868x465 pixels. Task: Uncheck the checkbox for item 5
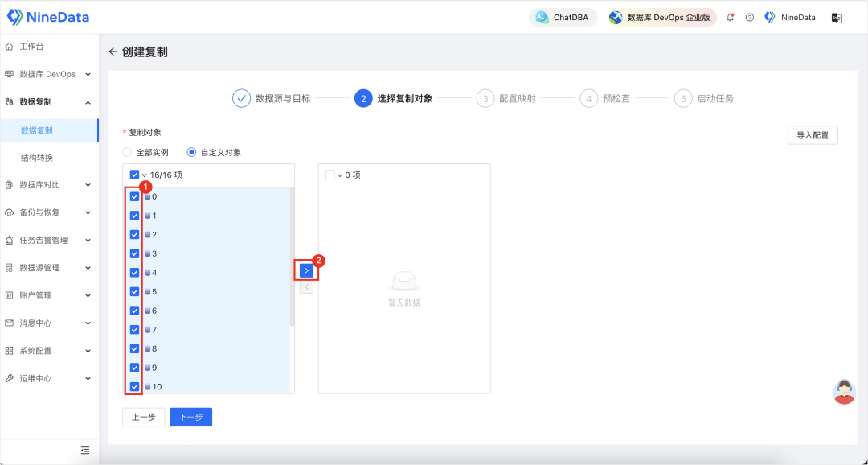pyautogui.click(x=135, y=291)
